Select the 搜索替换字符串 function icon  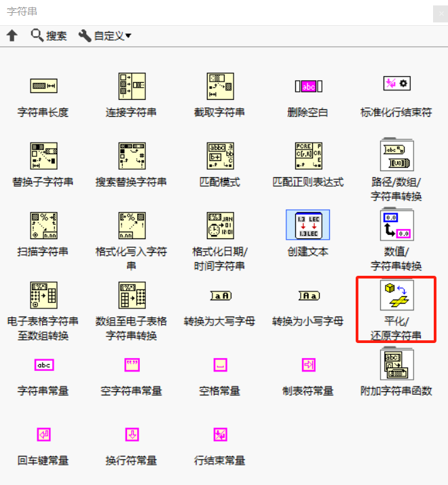[x=132, y=156]
